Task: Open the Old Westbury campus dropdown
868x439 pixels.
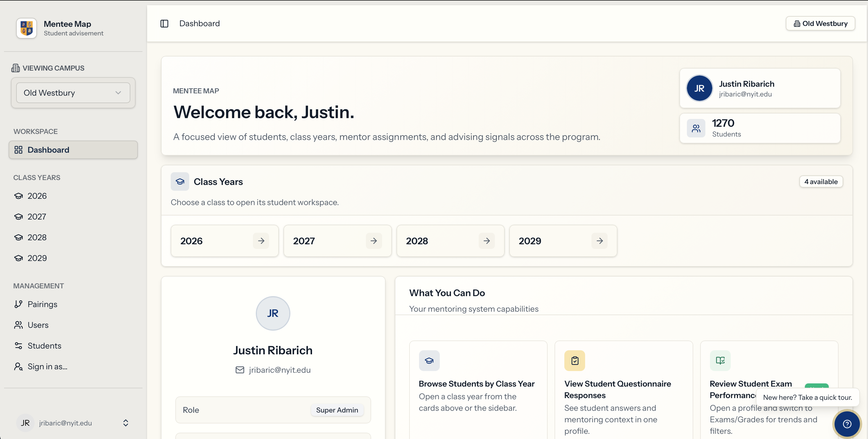Action: click(x=73, y=92)
